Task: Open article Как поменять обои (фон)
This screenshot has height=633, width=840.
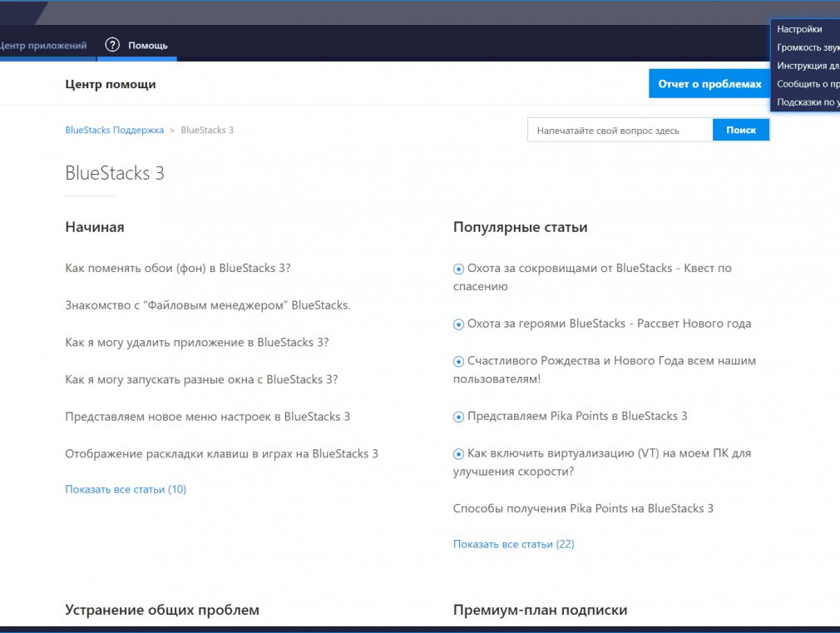Action: 178,268
